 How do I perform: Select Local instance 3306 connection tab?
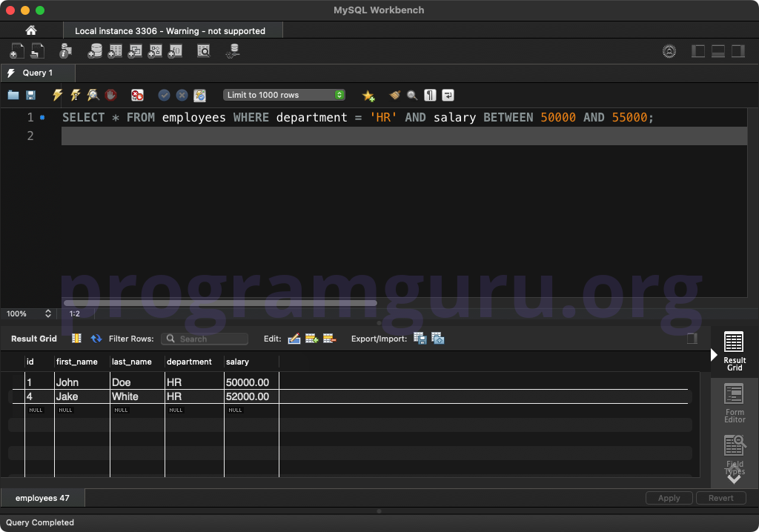pos(173,30)
